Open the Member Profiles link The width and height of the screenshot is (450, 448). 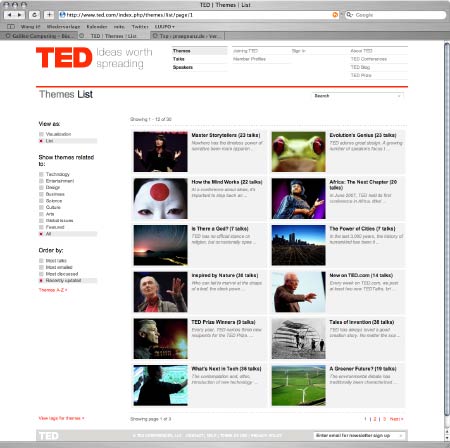[x=249, y=59]
